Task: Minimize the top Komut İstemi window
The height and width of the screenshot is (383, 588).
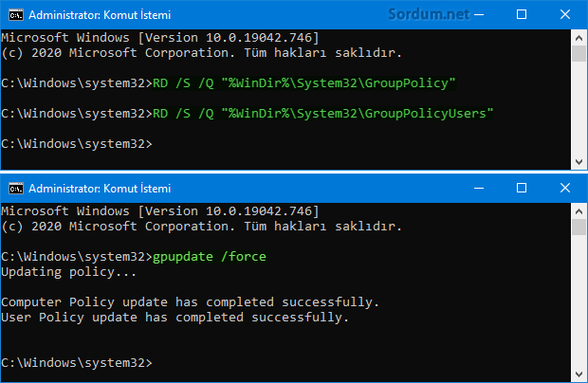Action: [x=479, y=15]
